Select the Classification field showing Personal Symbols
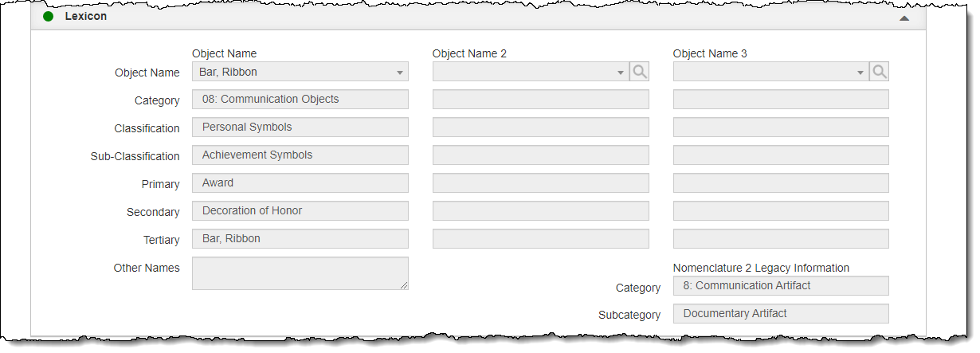 point(300,127)
